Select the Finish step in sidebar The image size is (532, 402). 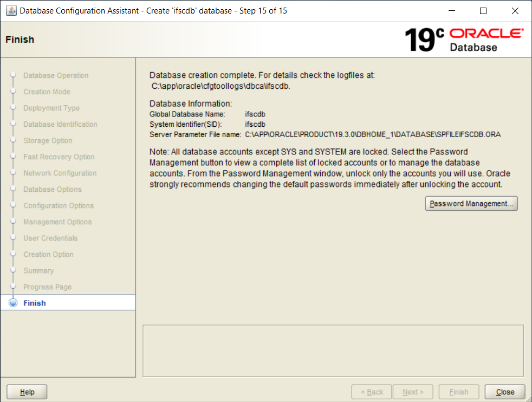(x=35, y=303)
